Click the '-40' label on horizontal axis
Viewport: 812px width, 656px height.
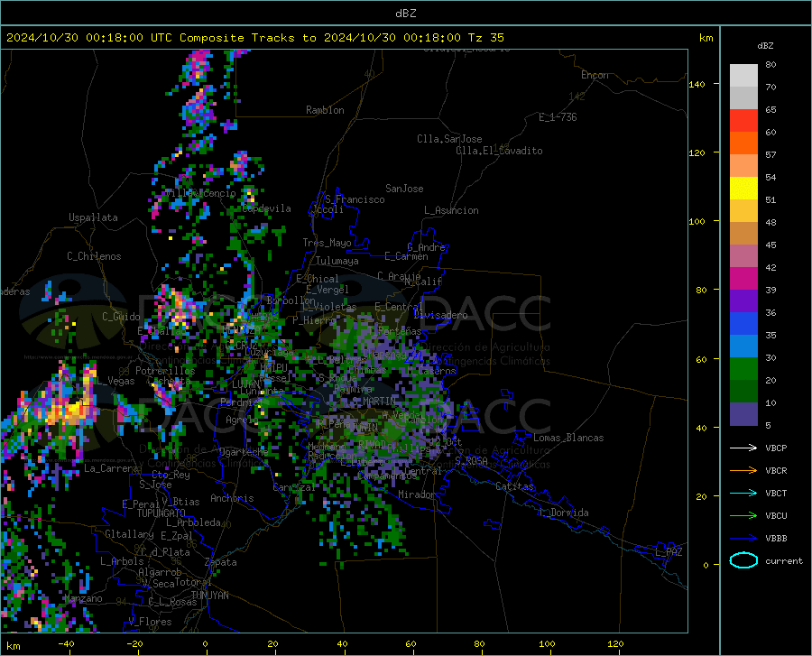coord(66,643)
